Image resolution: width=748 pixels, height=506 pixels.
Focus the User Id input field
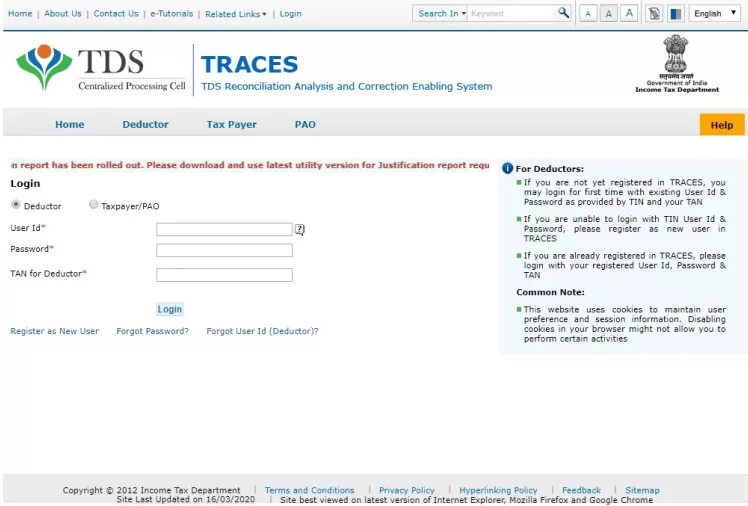click(x=224, y=229)
